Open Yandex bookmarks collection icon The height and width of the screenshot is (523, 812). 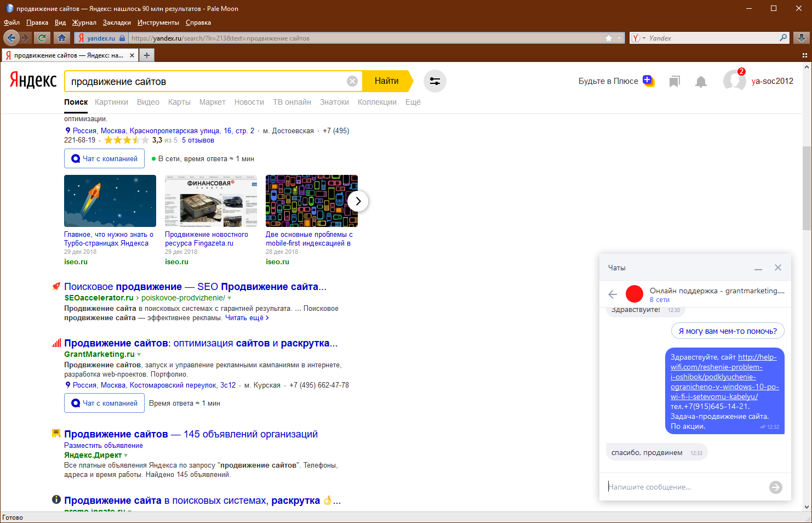point(674,82)
